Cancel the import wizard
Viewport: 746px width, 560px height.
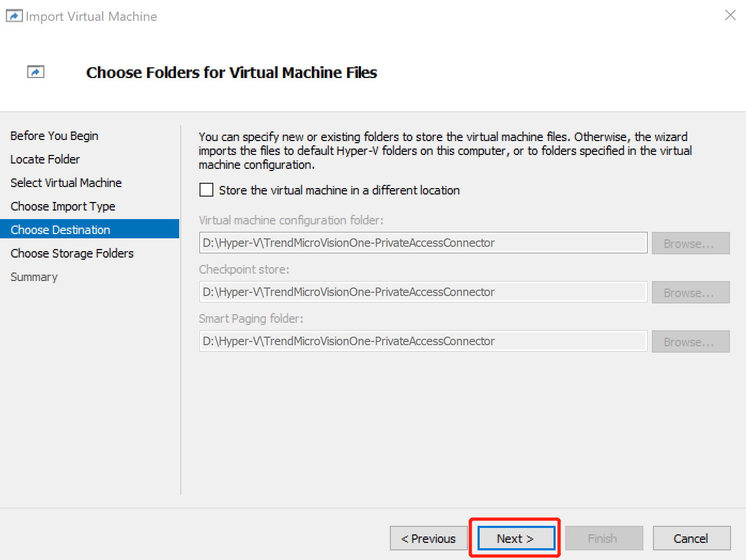691,538
